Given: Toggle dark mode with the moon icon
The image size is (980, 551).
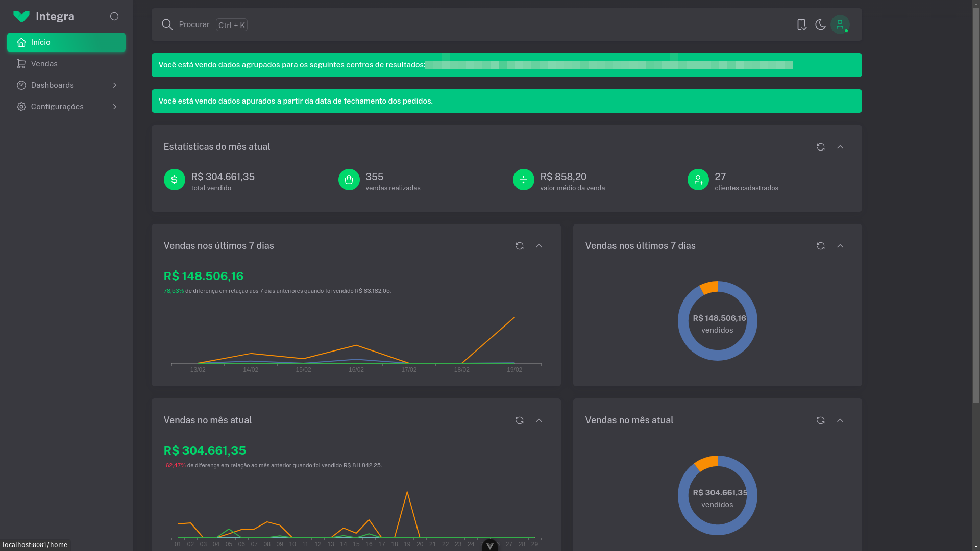Looking at the screenshot, I should 820,24.
